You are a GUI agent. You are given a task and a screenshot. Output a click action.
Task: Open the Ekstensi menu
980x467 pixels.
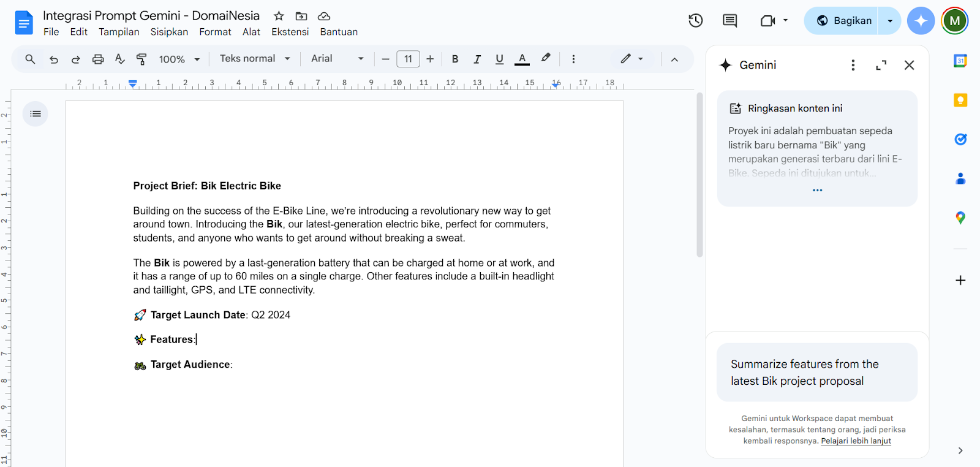(x=290, y=32)
